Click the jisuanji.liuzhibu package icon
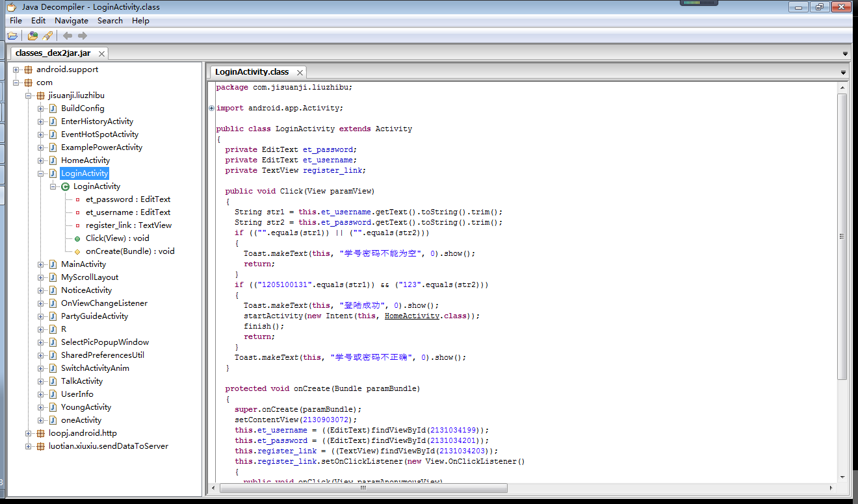Screen dimensions: 858x504 [40, 95]
